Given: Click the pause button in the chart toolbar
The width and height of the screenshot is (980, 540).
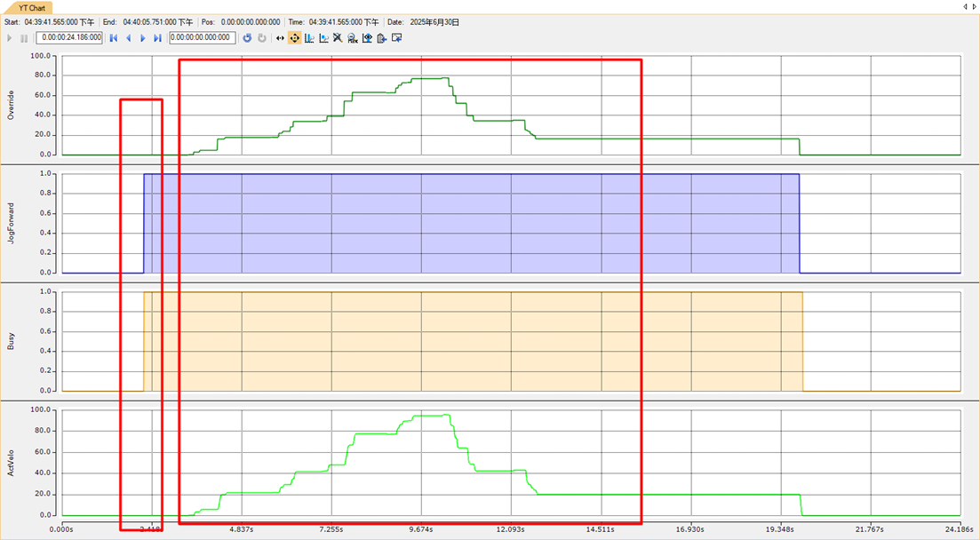Looking at the screenshot, I should (24, 38).
